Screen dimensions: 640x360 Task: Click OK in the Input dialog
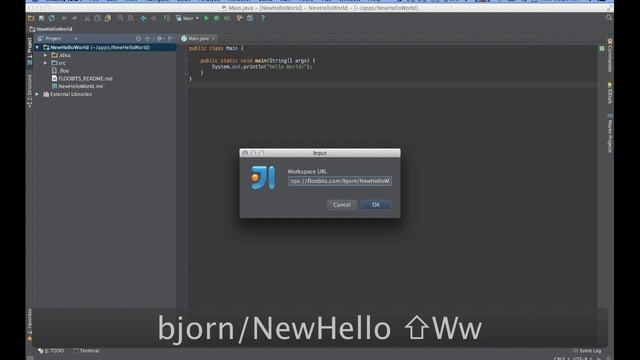[x=376, y=204]
